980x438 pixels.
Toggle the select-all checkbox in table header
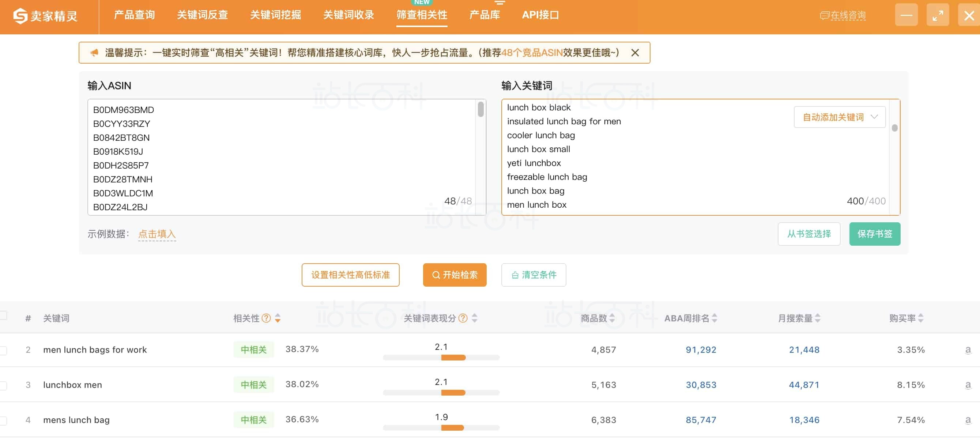3,315
